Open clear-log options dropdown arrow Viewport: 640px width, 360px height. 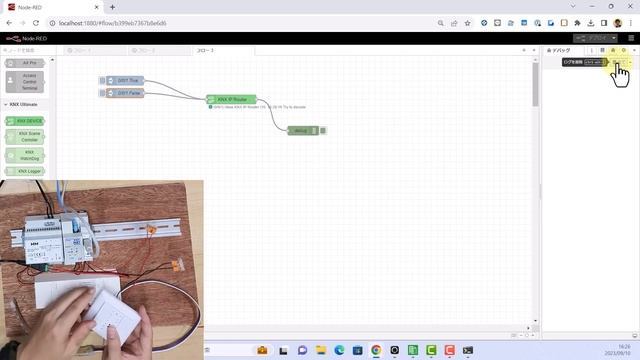tap(631, 62)
